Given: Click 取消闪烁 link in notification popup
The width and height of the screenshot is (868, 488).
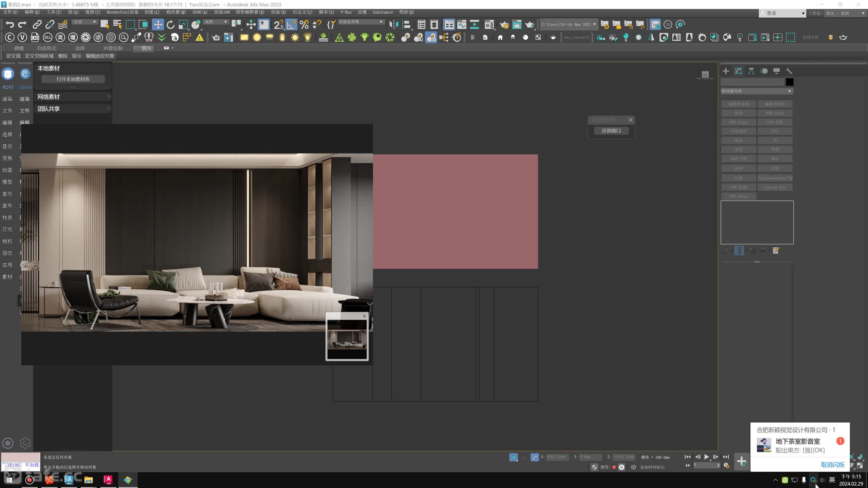Looking at the screenshot, I should [x=832, y=465].
